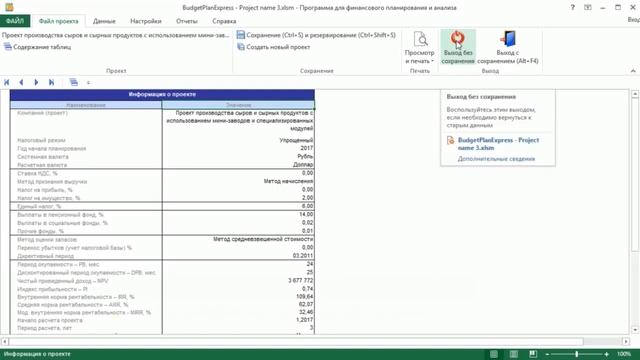Open ribbon display options icon
Viewport: 640px width, 360px height.
coord(588,7)
